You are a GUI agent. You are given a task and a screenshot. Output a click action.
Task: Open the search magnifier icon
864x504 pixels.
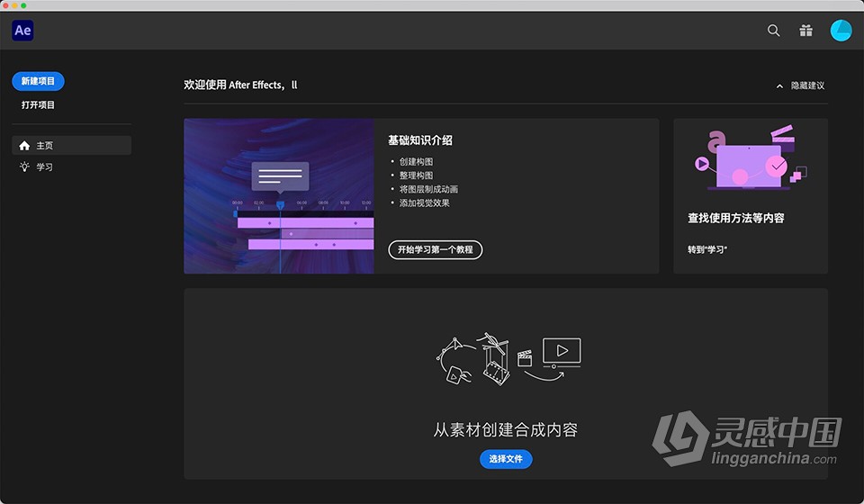click(x=774, y=31)
